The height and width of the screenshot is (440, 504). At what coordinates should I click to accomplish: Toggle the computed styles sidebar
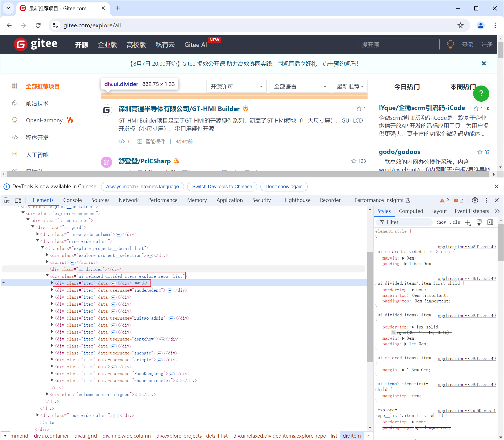point(490,222)
